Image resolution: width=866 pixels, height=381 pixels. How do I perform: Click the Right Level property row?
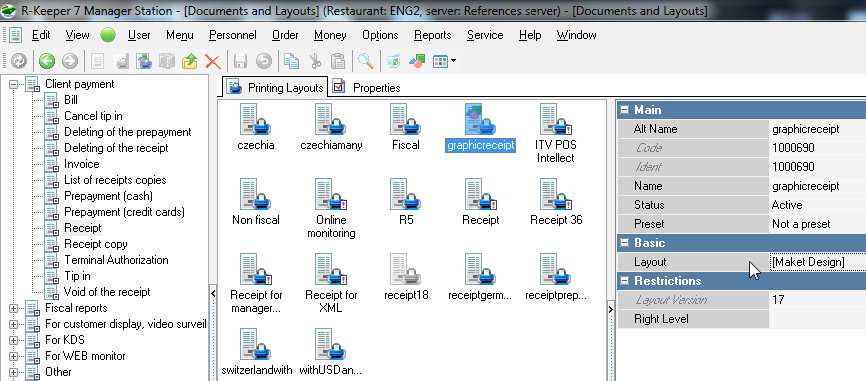(x=742, y=319)
